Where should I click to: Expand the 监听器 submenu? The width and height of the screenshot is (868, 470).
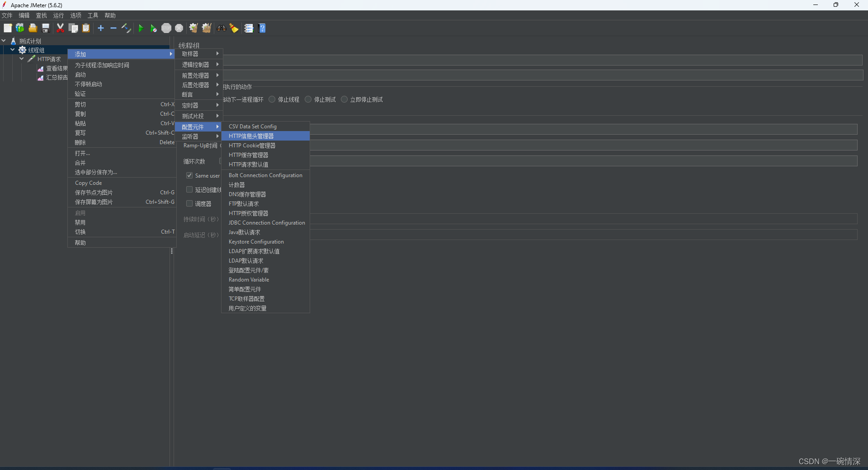coord(199,136)
